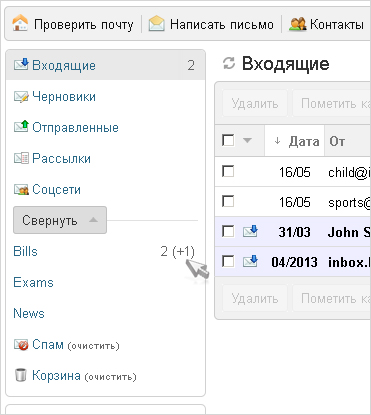Click the Bills counter 2 (+1)
This screenshot has height=415, width=371.
coord(177,251)
